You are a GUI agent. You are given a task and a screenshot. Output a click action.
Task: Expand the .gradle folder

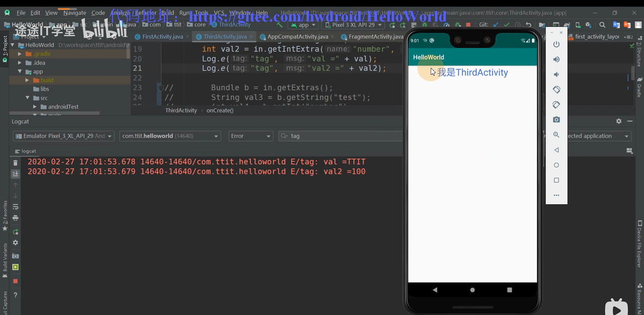coord(20,54)
